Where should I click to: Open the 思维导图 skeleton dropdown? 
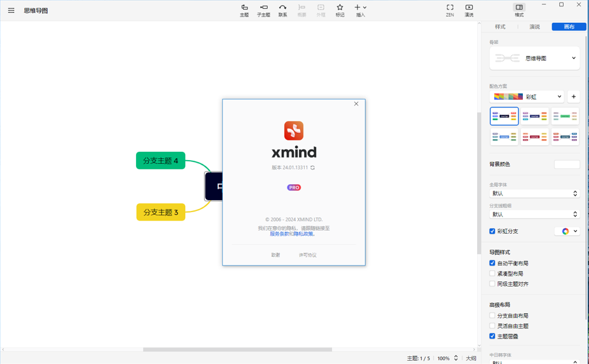(x=534, y=58)
